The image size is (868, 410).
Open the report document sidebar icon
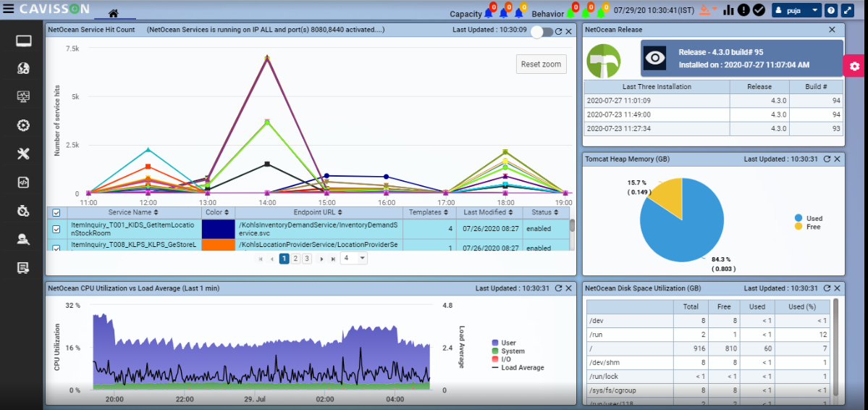click(x=23, y=268)
